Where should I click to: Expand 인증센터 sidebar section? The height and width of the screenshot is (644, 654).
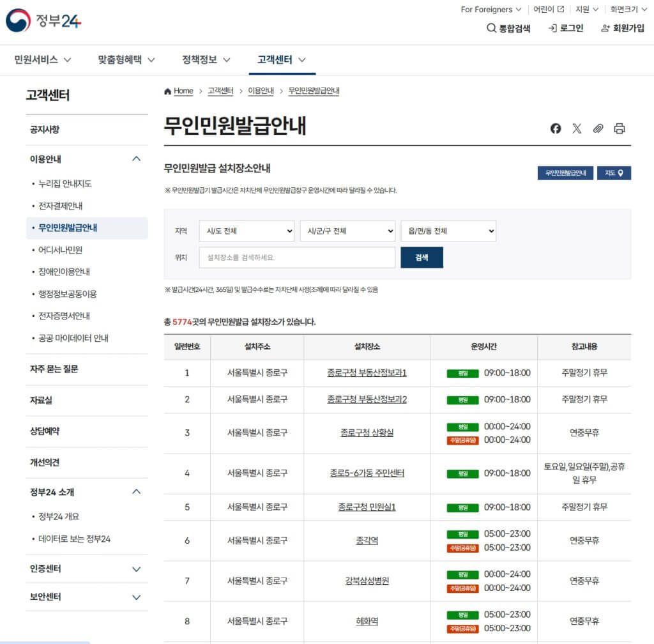pyautogui.click(x=137, y=569)
